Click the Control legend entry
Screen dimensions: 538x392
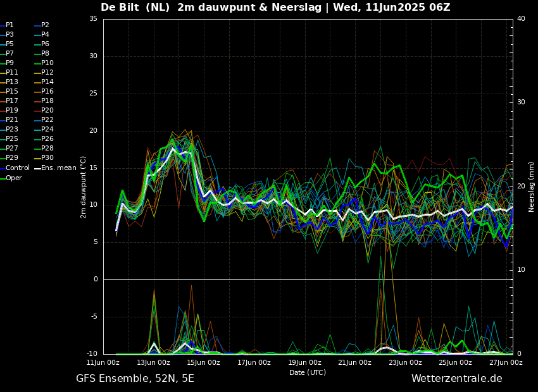click(17, 168)
